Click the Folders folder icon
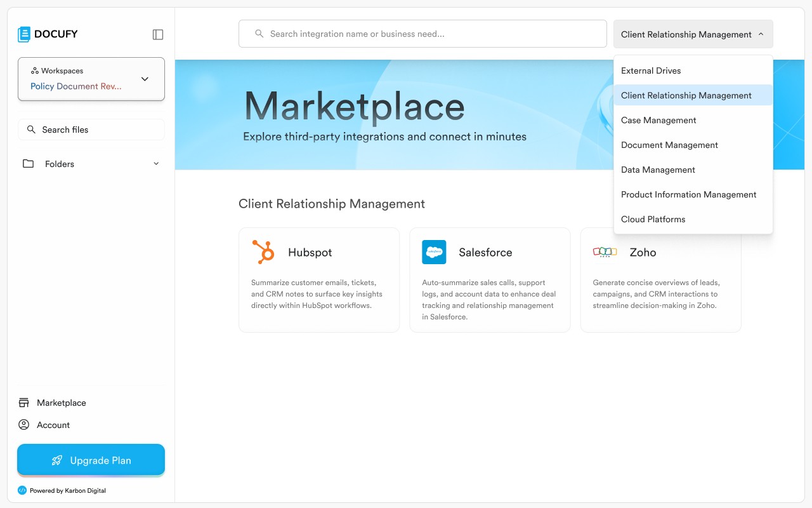 tap(28, 164)
